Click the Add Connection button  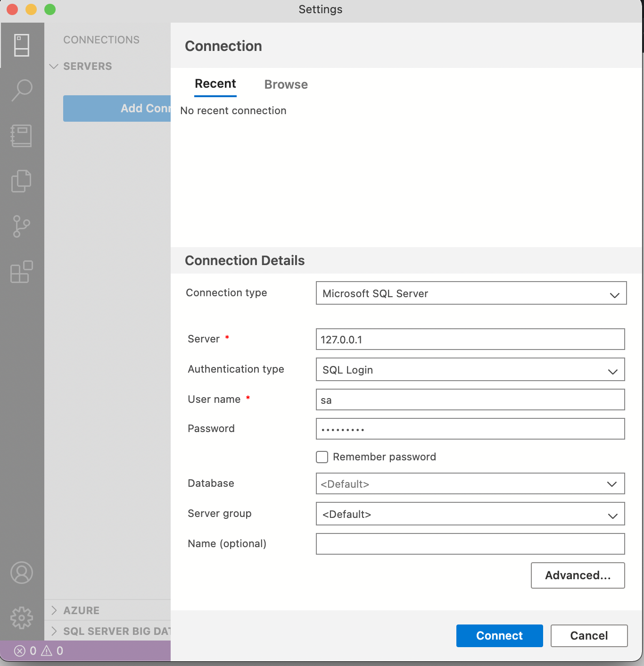pos(117,108)
